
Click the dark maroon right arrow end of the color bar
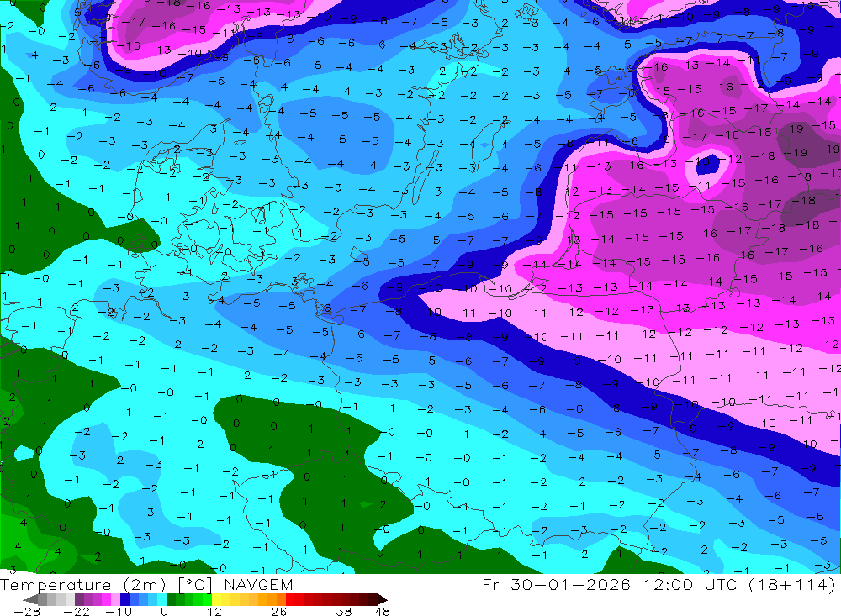click(x=383, y=599)
